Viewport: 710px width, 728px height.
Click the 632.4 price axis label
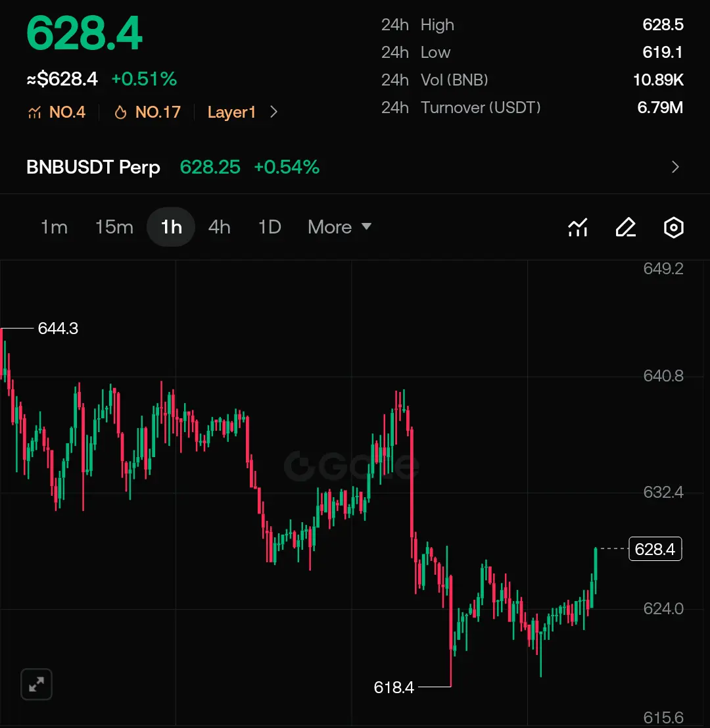pyautogui.click(x=663, y=492)
